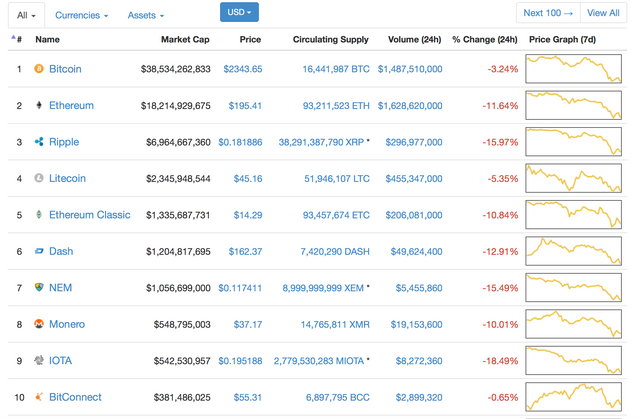The width and height of the screenshot is (640, 419).
Task: Open the NEM coin page link
Action: [x=60, y=288]
